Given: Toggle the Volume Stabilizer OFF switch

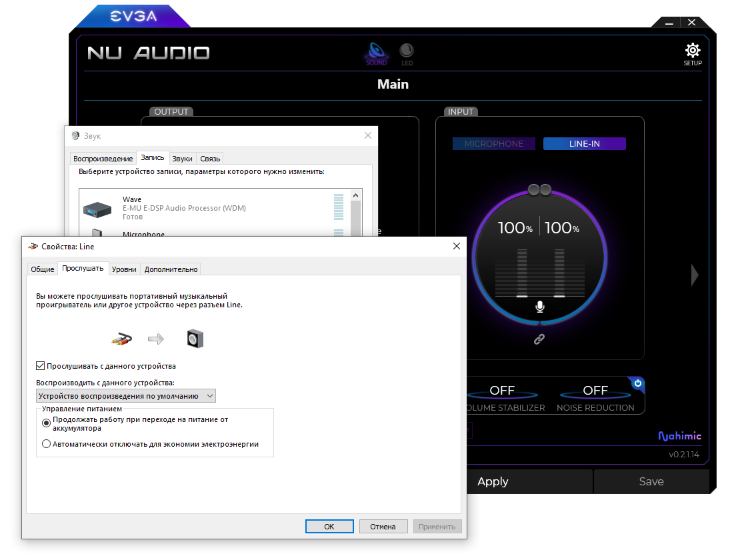Looking at the screenshot, I should (502, 391).
